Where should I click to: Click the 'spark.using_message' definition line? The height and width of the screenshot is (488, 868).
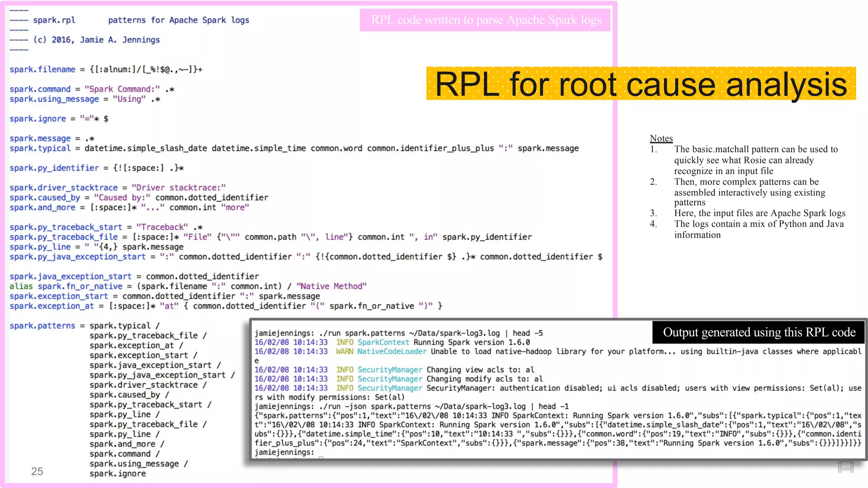pyautogui.click(x=85, y=99)
